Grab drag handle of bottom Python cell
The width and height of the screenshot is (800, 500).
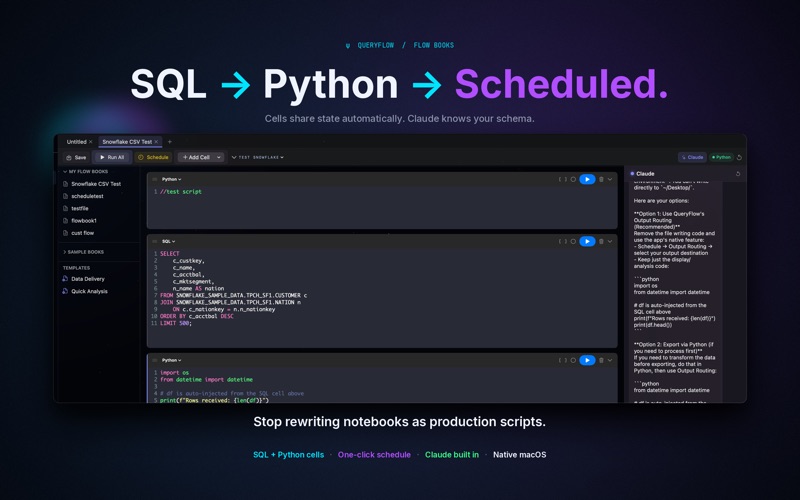[155, 360]
